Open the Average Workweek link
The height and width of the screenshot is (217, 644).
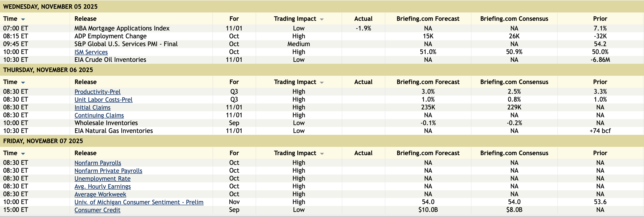coord(100,194)
